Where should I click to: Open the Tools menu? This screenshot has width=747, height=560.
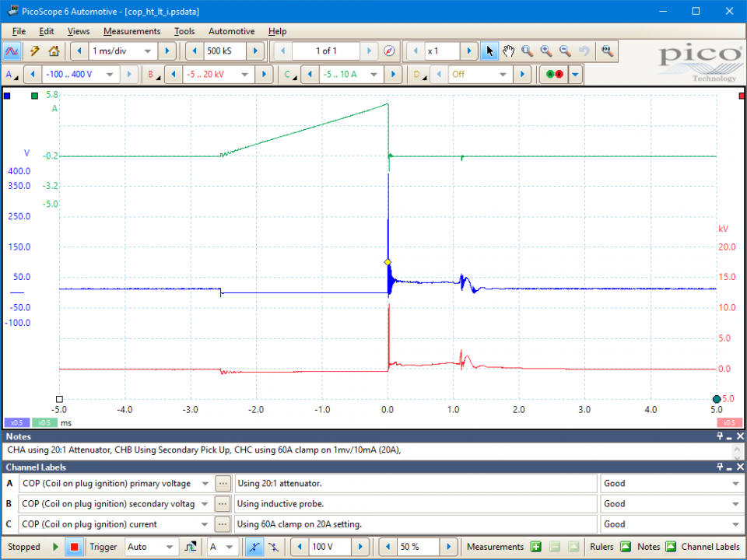point(184,31)
